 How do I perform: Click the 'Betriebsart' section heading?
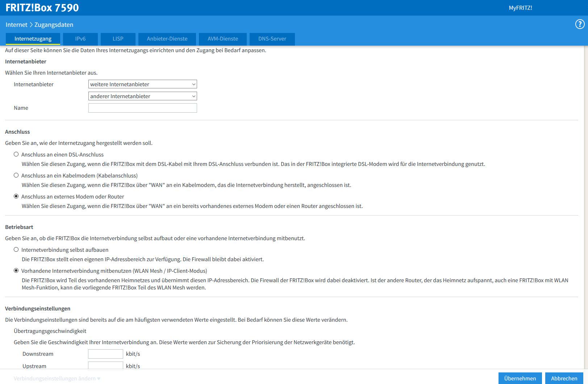point(19,227)
